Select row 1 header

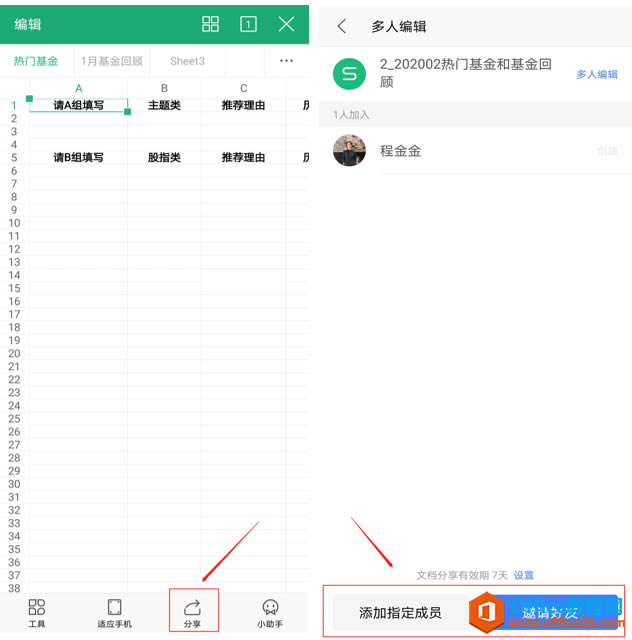tap(14, 105)
